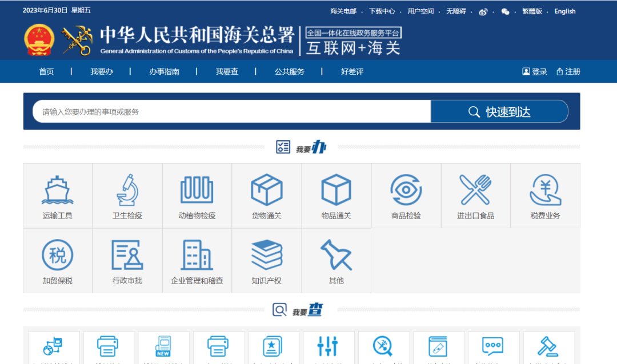This screenshot has height=364, width=617.
Task: Click the Weibo icon in top bar
Action: coord(483,12)
